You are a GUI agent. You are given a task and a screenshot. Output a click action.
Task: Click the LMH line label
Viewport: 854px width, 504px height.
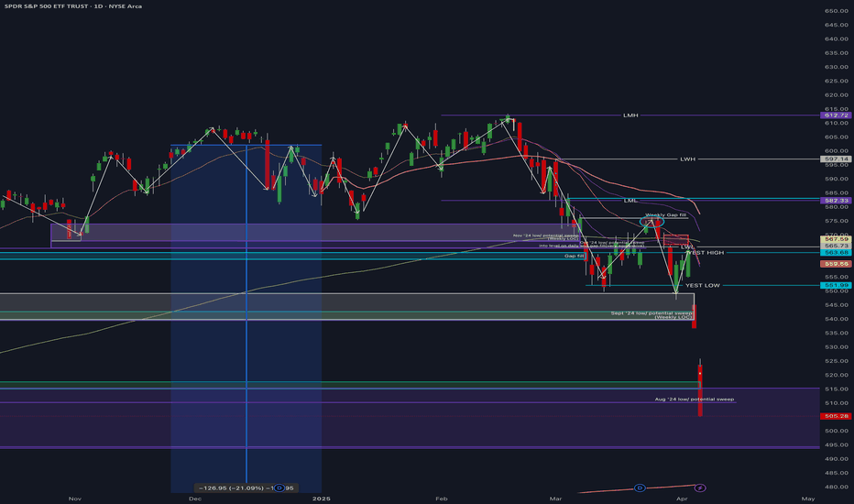click(630, 115)
